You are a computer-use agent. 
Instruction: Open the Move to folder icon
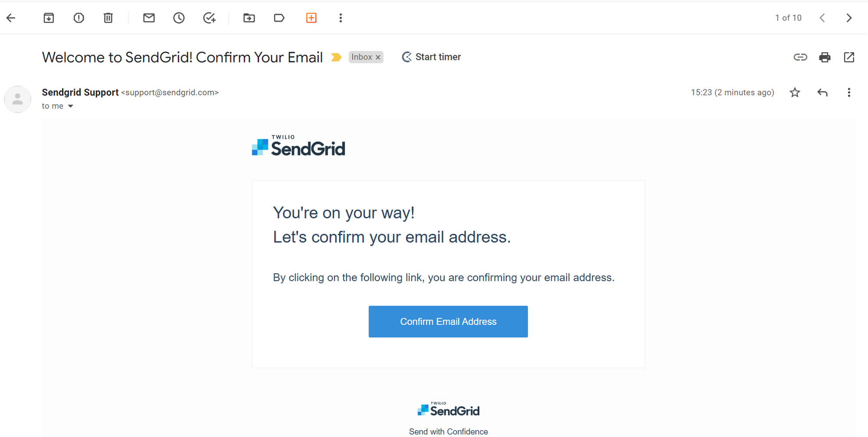click(x=249, y=18)
